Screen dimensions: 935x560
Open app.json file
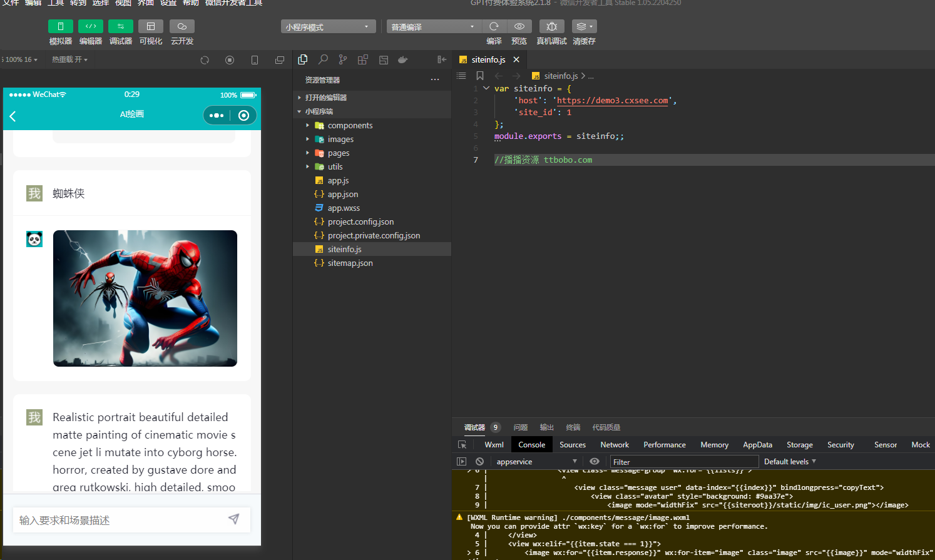[x=372, y=194]
